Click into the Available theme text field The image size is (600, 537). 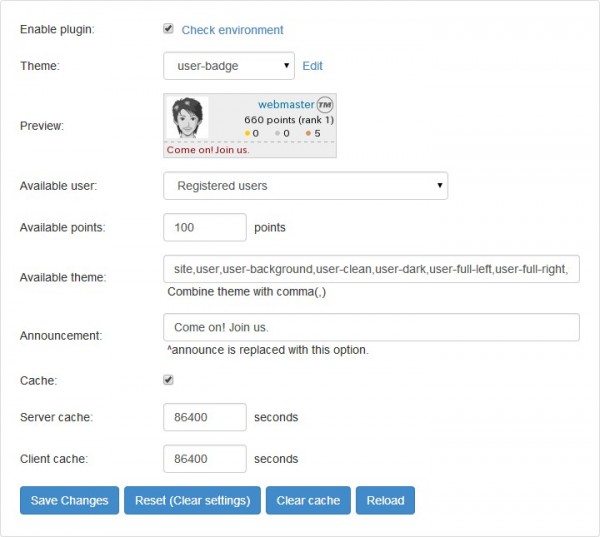[370, 269]
